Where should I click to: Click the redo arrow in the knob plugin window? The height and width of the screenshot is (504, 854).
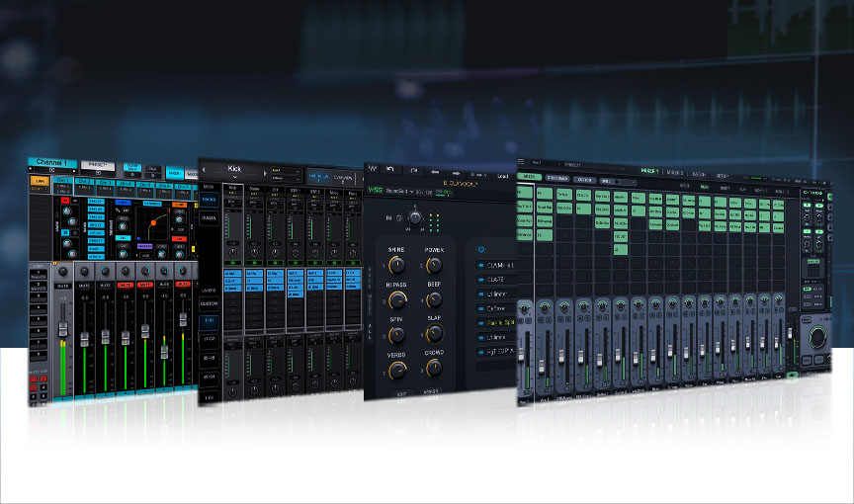(414, 170)
